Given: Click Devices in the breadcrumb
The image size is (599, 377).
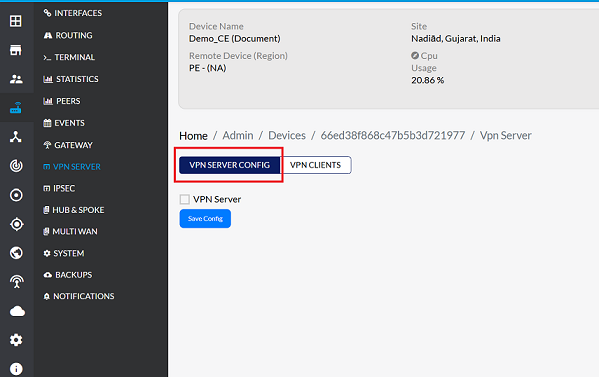Looking at the screenshot, I should coord(287,136).
